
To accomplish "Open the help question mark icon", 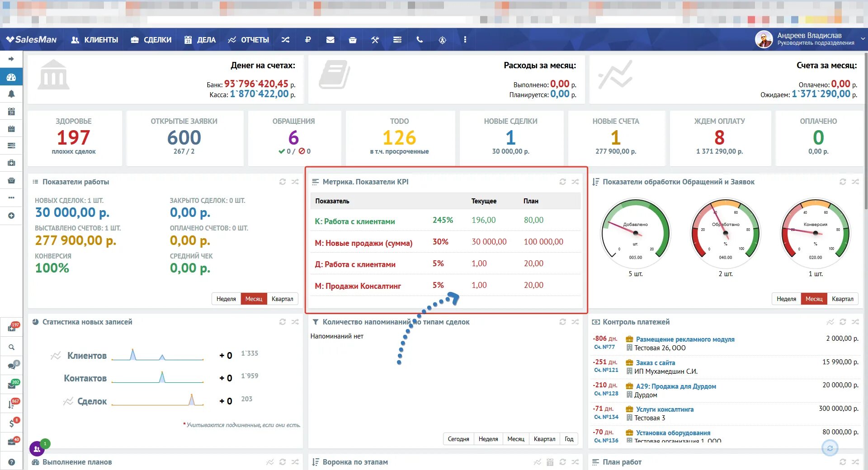I will point(11,462).
